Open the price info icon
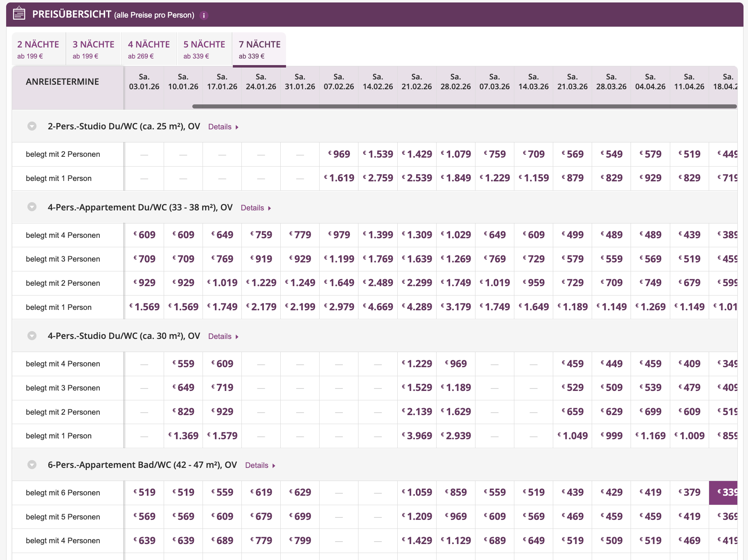Viewport: 748px width, 560px height. [x=204, y=16]
